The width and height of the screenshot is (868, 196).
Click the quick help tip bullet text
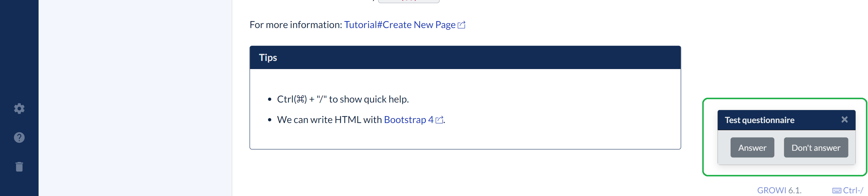click(x=342, y=100)
